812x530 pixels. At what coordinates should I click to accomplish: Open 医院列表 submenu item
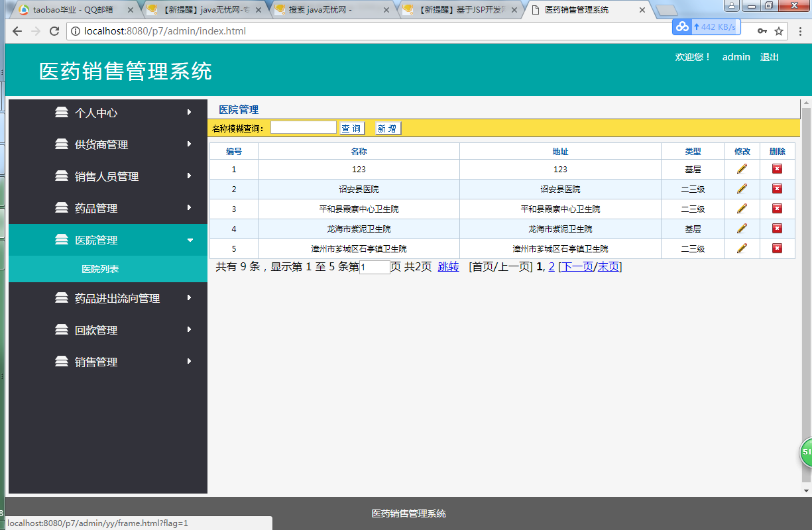[100, 269]
